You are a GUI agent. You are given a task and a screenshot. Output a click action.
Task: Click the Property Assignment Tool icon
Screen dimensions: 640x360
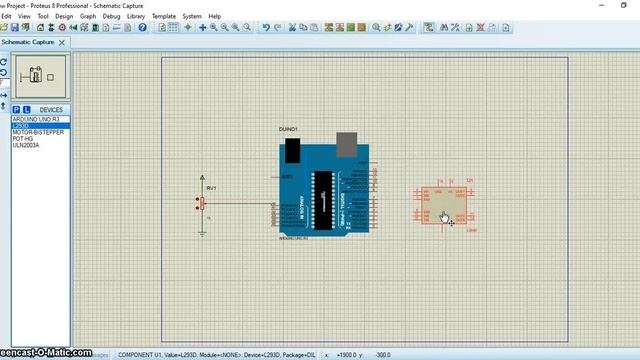[x=455, y=27]
